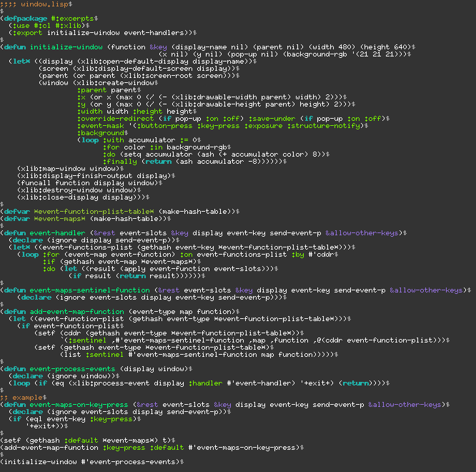Click 'defun event-maps-sentinel-function' name
This screenshot has height=472, width=476.
pos(76,290)
